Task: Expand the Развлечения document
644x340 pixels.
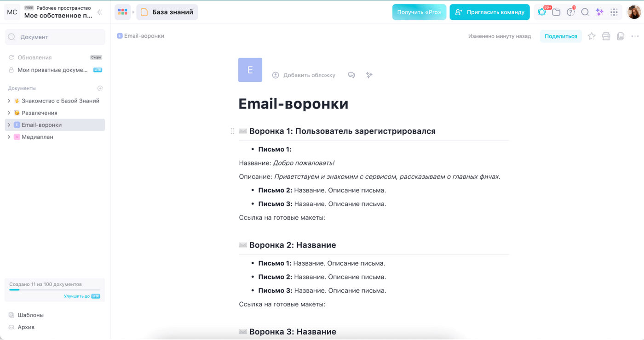Action: [x=9, y=113]
